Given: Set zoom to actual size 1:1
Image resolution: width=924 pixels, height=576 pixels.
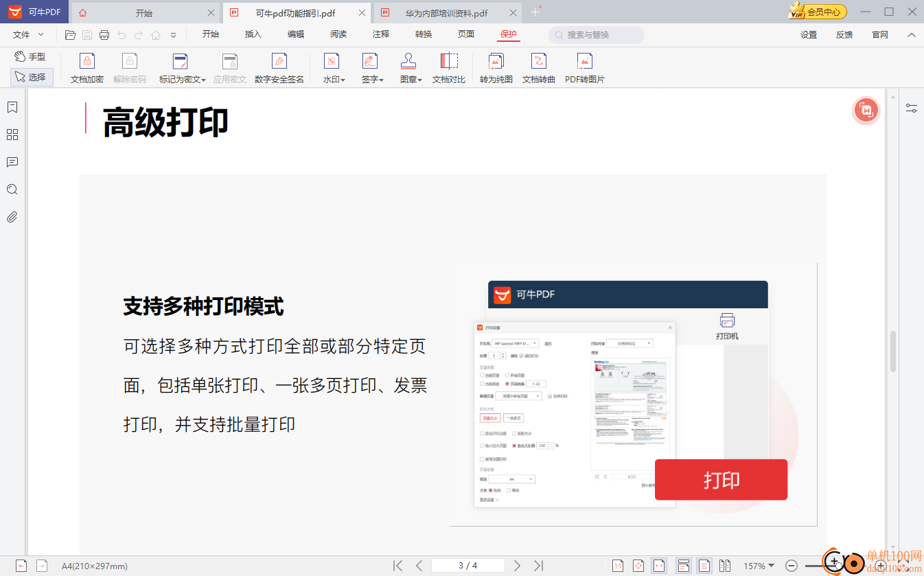Looking at the screenshot, I should coord(618,566).
